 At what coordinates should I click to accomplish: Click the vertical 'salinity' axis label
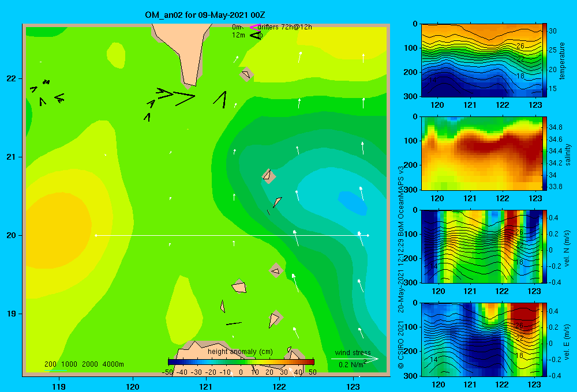pos(568,154)
